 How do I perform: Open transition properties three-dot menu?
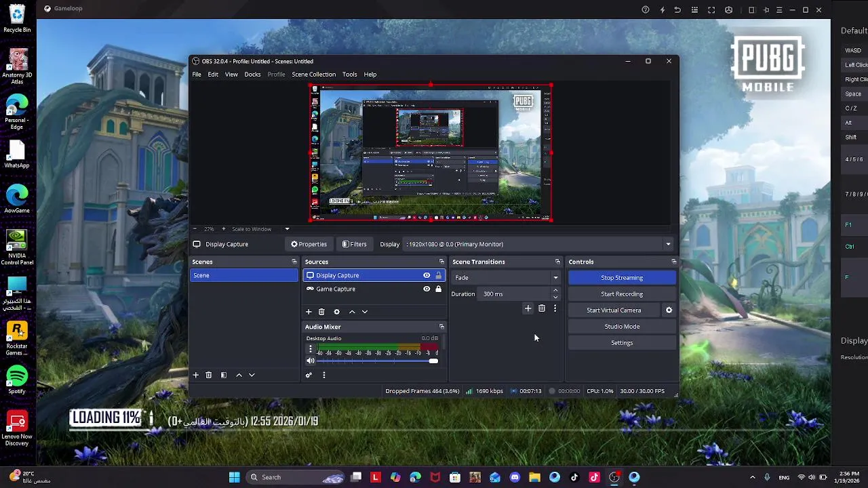click(x=555, y=308)
